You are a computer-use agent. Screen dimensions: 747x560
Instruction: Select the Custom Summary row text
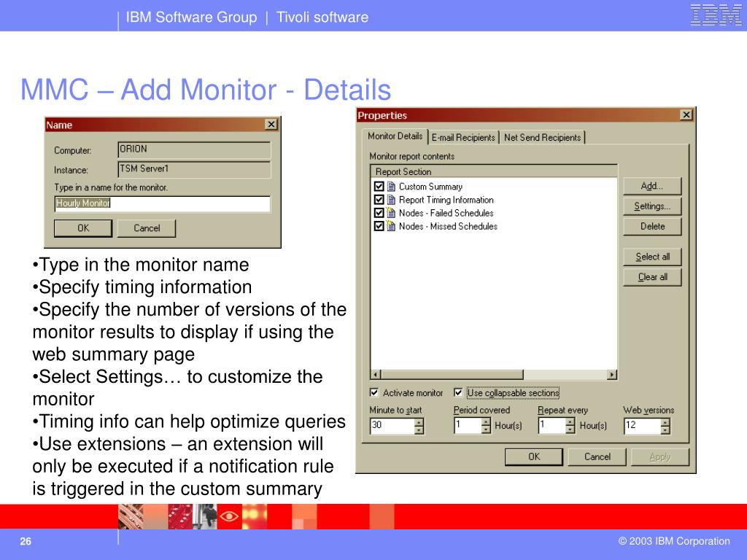(x=430, y=187)
